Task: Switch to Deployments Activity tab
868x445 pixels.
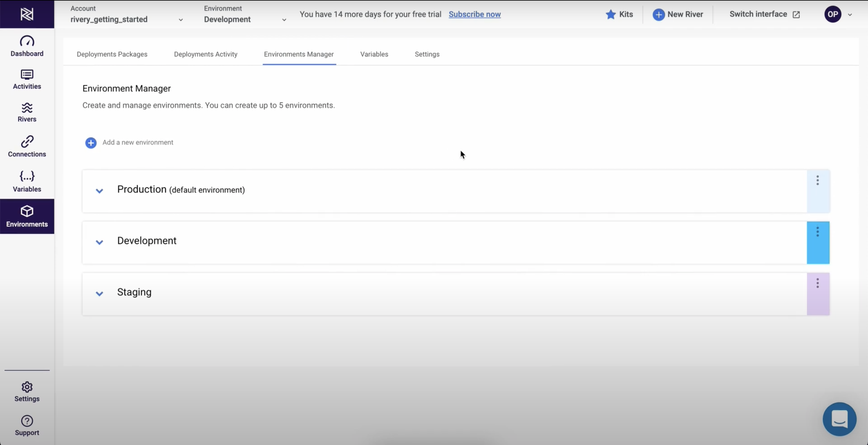Action: (206, 54)
